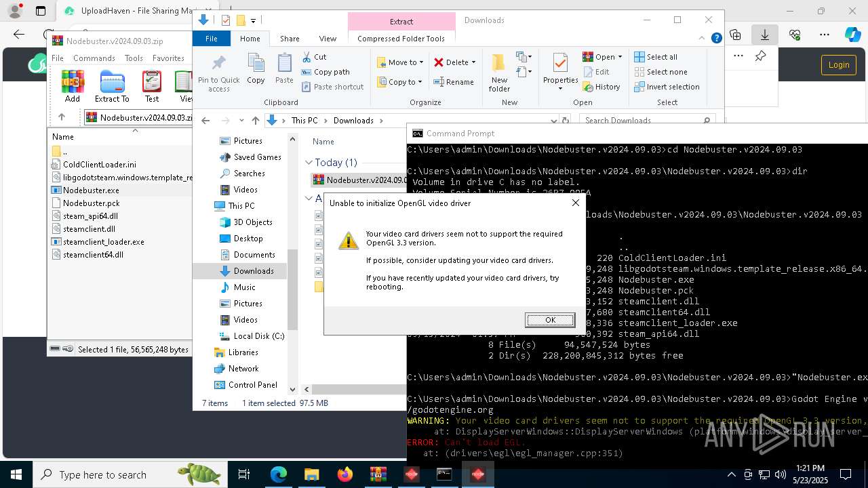868x488 pixels.
Task: Open the WinRAR File menu
Action: 58,58
